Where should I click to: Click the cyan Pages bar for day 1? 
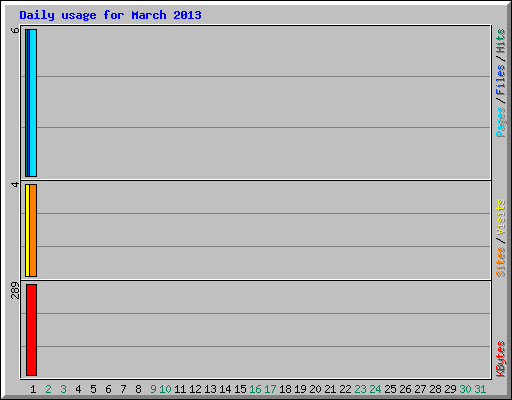coord(33,103)
